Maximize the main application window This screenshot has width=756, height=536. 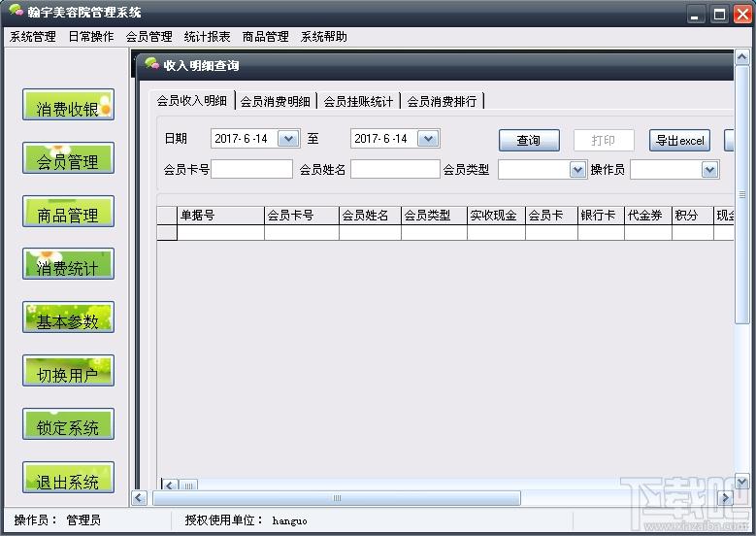719,14
